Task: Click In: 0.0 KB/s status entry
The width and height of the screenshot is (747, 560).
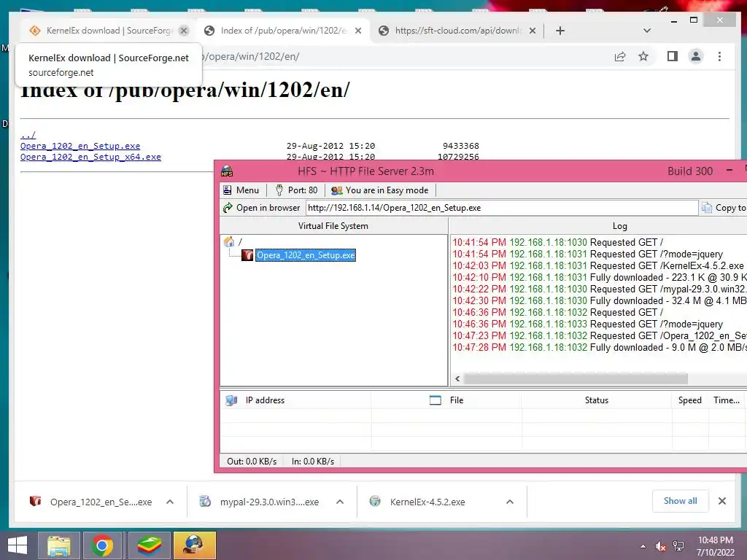Action: [313, 462]
